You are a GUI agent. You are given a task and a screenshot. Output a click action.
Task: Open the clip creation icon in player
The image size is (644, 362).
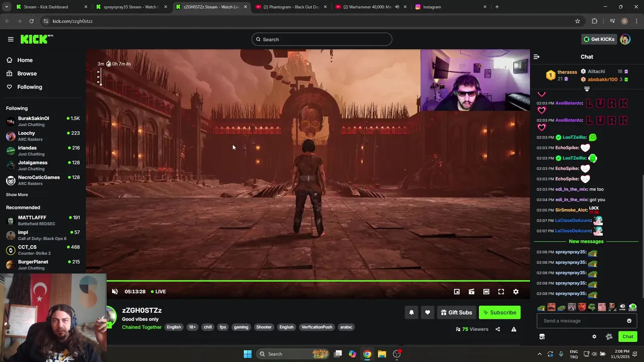coord(471,292)
